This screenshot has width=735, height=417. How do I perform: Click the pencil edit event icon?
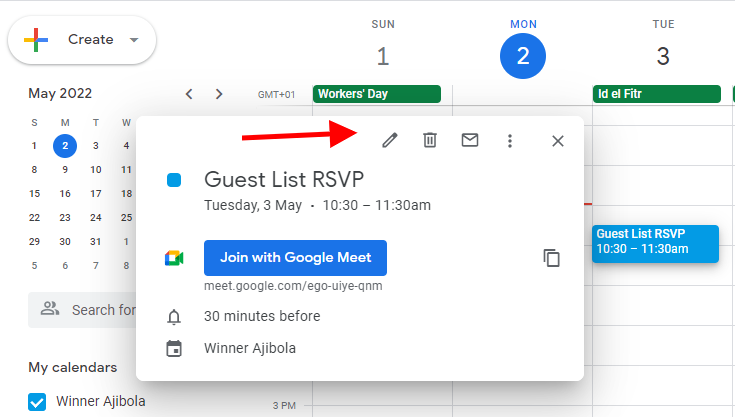click(x=390, y=140)
